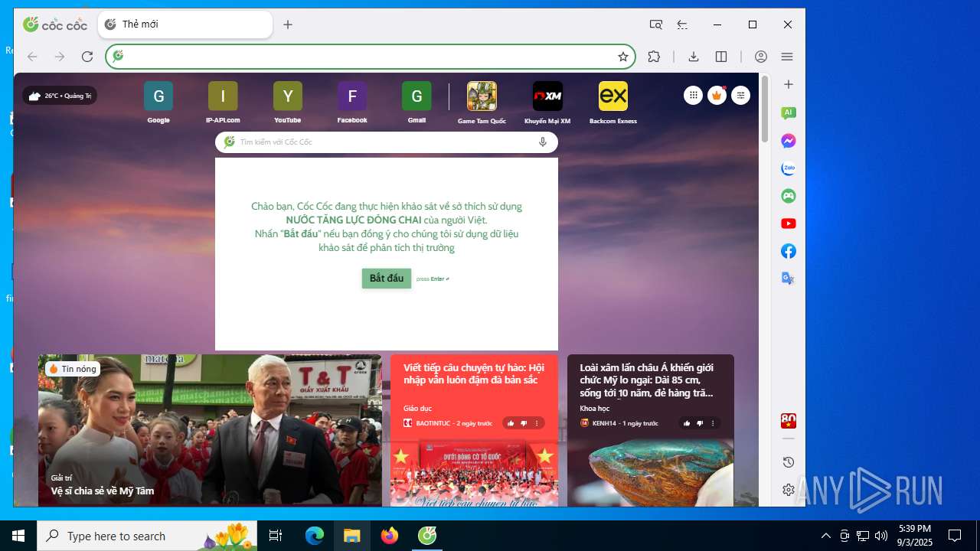This screenshot has height=551, width=980.
Task: Open the user profile icon
Action: click(x=761, y=57)
